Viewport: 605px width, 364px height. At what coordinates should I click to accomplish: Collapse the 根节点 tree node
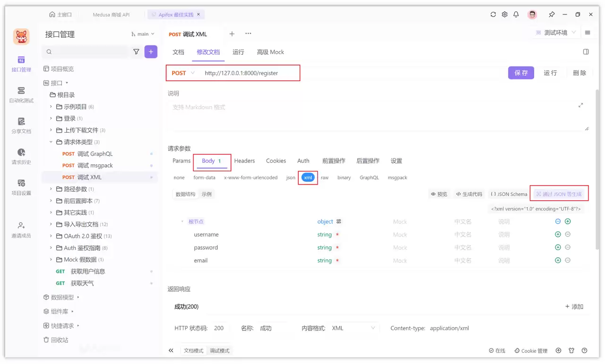pyautogui.click(x=182, y=221)
